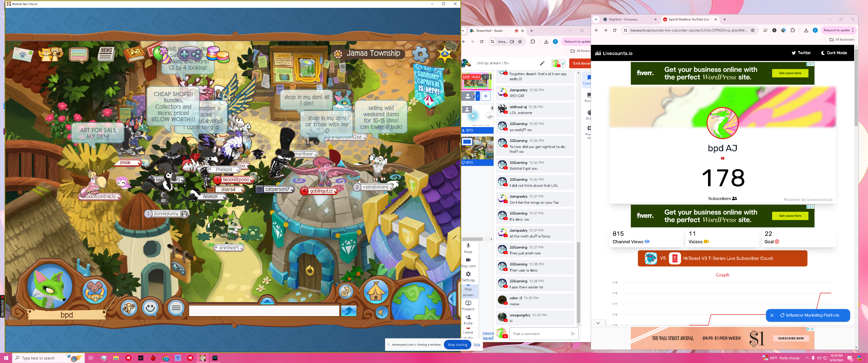This screenshot has height=363, width=868.
Task: Click MrBeast VS T-Series Live Subscriber Count
Action: tap(722, 258)
